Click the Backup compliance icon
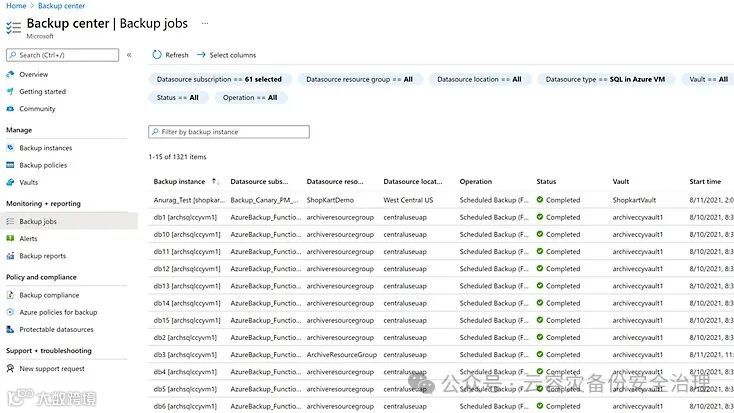The image size is (734, 413). point(10,295)
